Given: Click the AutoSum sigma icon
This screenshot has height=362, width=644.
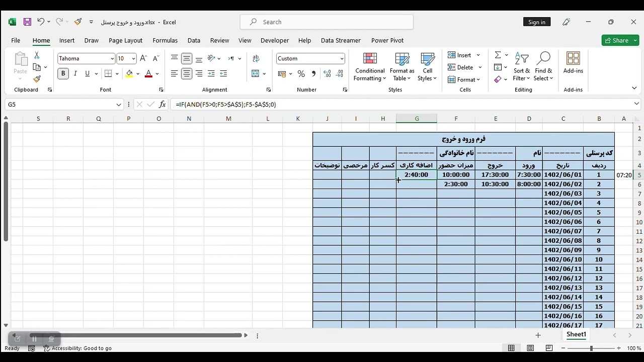Looking at the screenshot, I should (498, 55).
